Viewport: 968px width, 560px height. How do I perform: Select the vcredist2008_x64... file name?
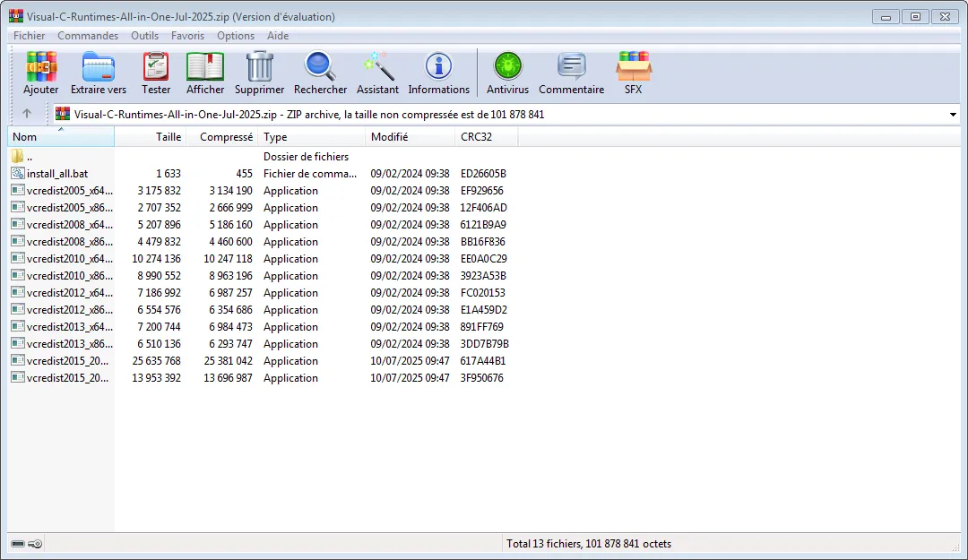pos(70,225)
